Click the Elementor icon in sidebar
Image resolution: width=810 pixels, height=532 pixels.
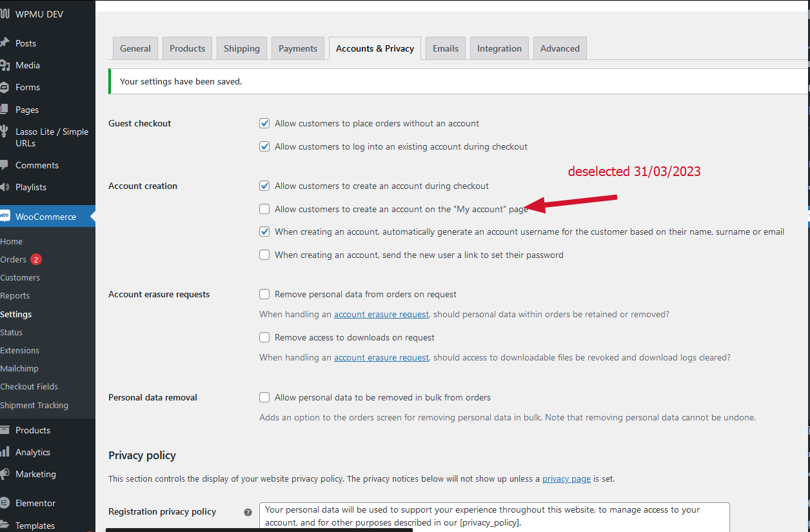[x=5, y=503]
